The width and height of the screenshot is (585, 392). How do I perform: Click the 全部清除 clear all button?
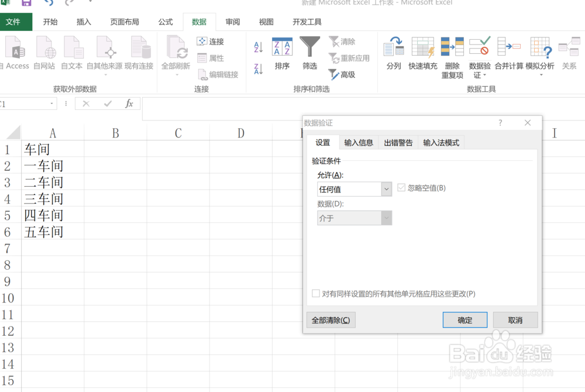(331, 319)
